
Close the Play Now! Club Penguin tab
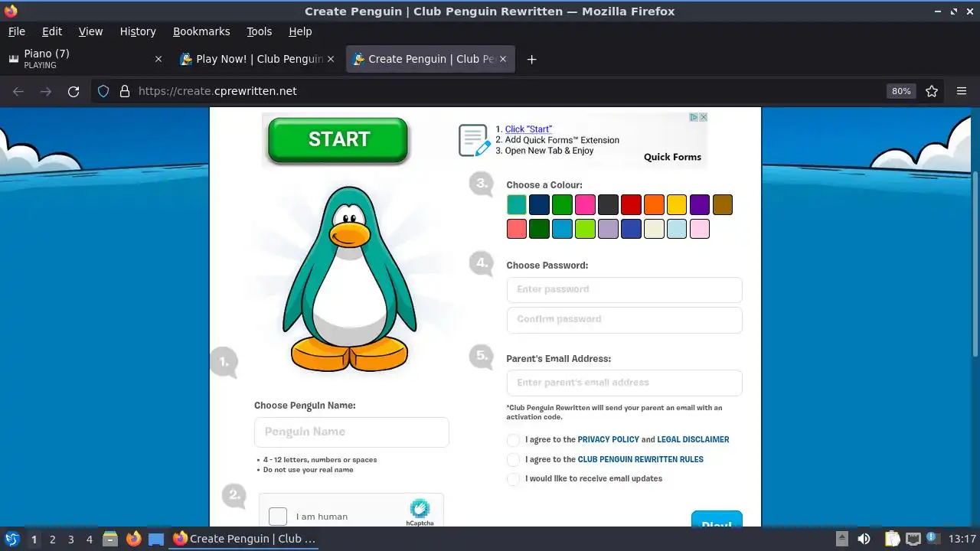(331, 59)
